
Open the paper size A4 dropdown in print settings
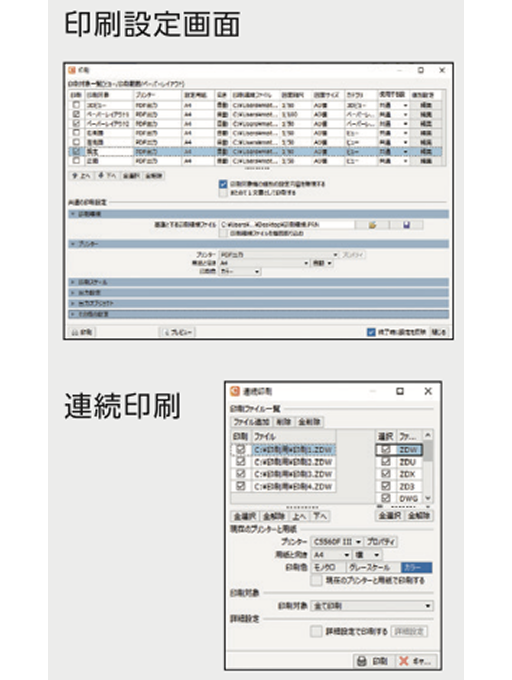click(x=264, y=263)
